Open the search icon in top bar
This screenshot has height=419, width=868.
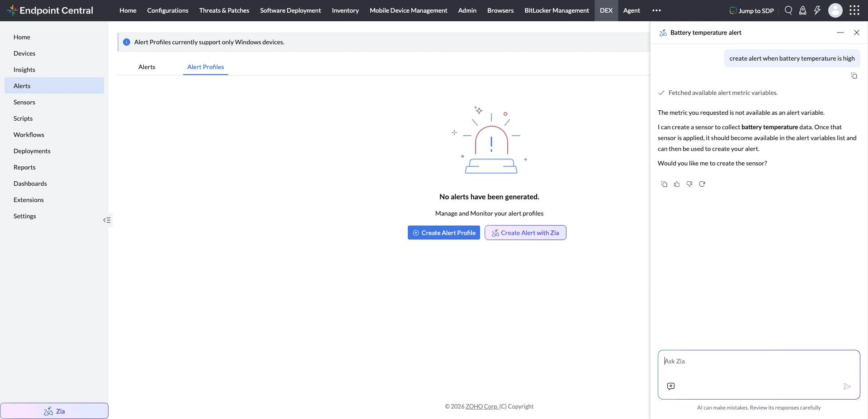pos(788,10)
